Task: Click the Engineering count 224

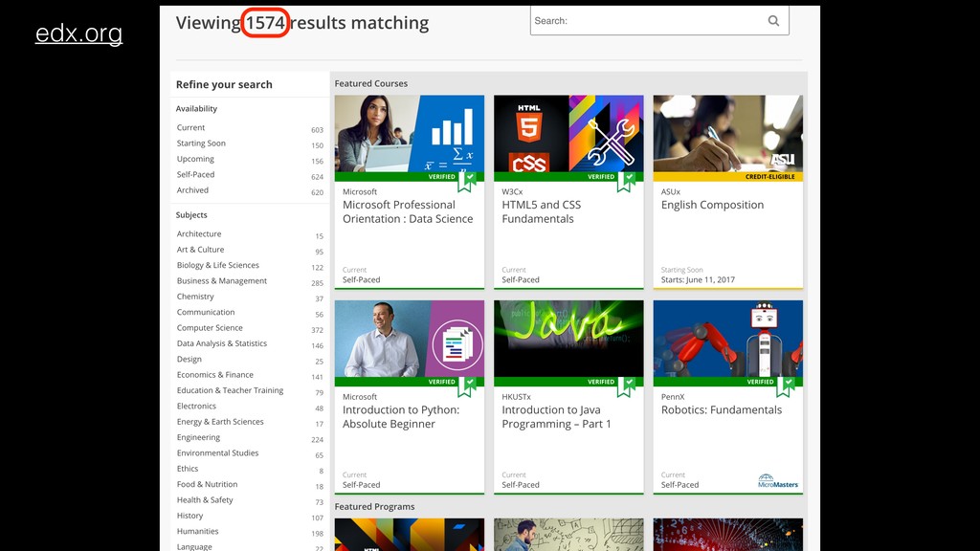Action: pyautogui.click(x=318, y=440)
